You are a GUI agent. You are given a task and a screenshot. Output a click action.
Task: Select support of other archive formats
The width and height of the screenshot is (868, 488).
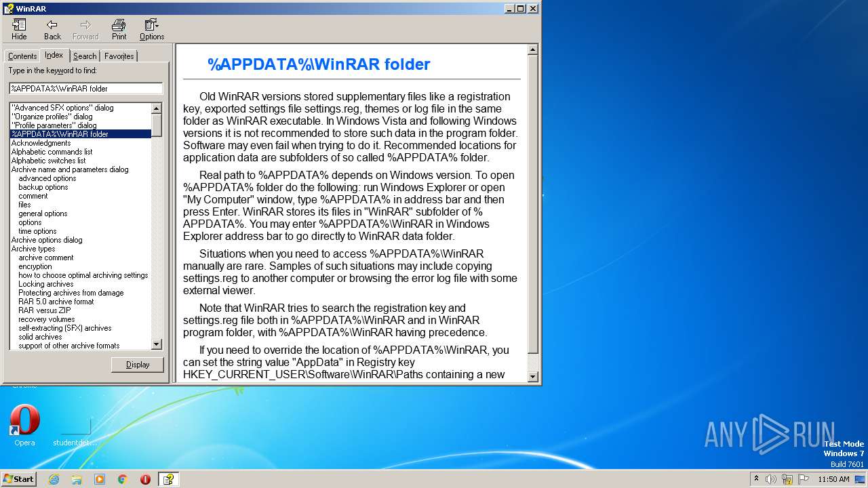tap(69, 346)
